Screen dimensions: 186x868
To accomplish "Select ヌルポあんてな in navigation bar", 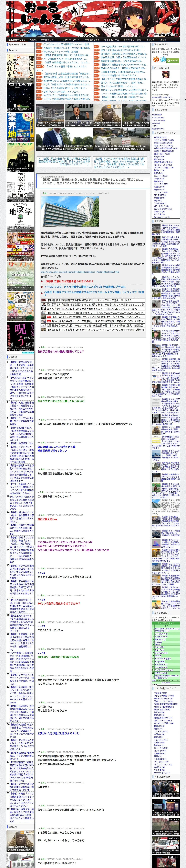I will [x=111, y=40].
